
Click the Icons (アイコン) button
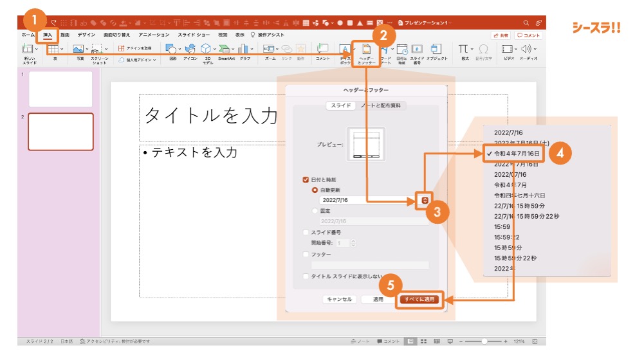(190, 49)
